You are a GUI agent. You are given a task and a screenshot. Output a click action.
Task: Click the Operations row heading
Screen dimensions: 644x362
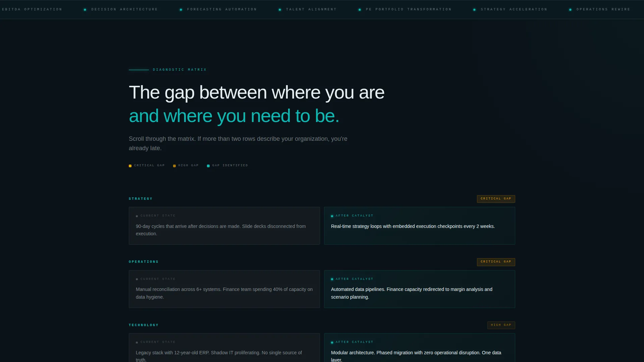click(x=144, y=262)
